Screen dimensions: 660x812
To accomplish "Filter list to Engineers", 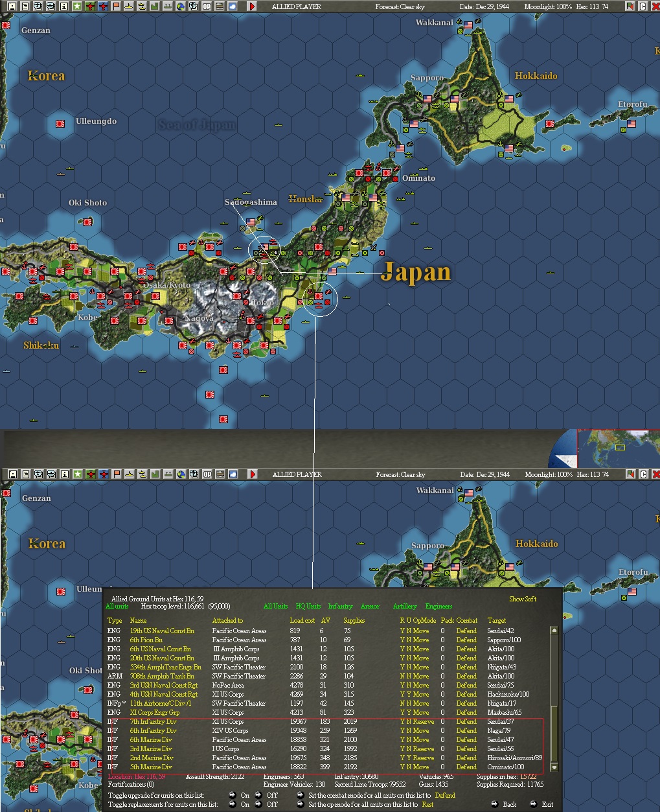I will coord(438,606).
